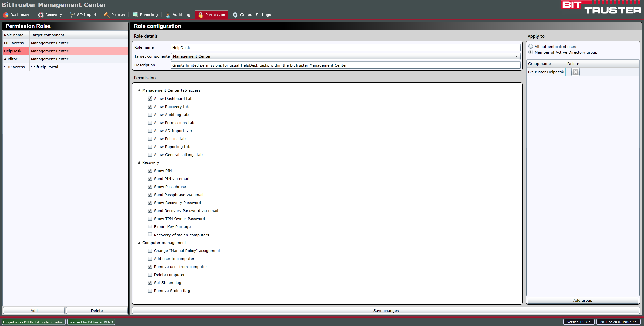This screenshot has width=644, height=326.
Task: Open the Target component dropdown
Action: click(x=516, y=56)
